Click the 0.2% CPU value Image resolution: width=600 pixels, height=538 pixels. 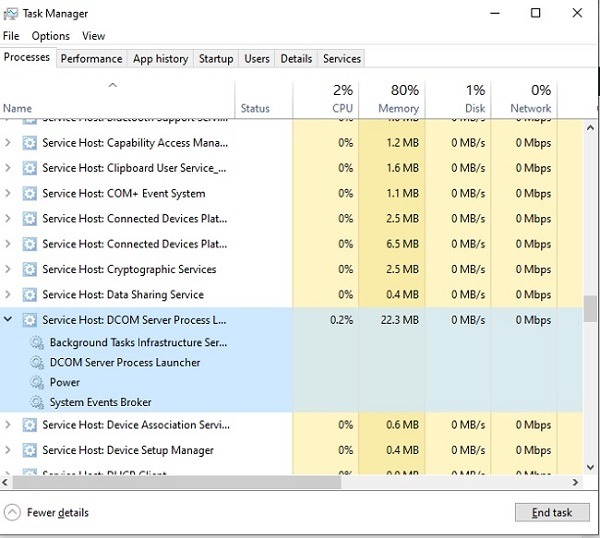[341, 320]
